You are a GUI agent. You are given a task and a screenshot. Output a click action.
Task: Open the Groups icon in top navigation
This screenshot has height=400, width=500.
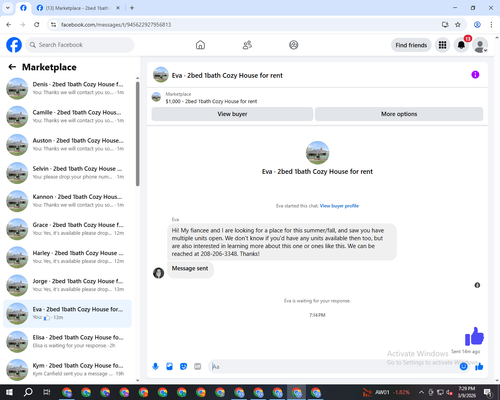pyautogui.click(x=294, y=45)
